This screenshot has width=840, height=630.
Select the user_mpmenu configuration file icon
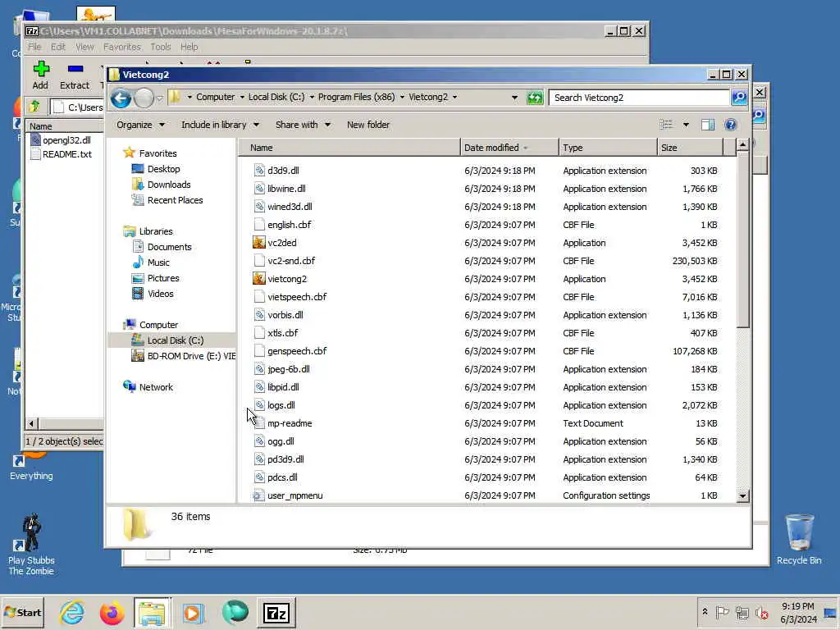tap(258, 495)
